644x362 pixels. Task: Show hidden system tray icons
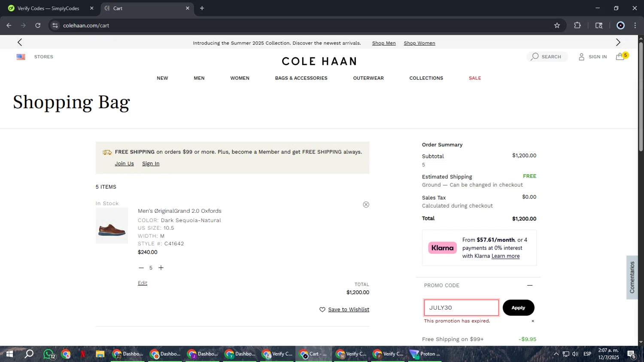tap(556, 354)
